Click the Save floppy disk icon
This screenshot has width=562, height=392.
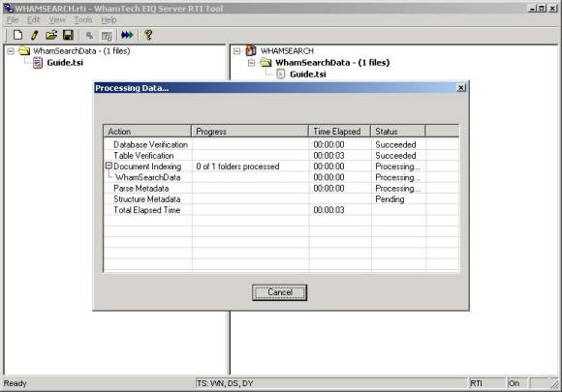pyautogui.click(x=68, y=35)
